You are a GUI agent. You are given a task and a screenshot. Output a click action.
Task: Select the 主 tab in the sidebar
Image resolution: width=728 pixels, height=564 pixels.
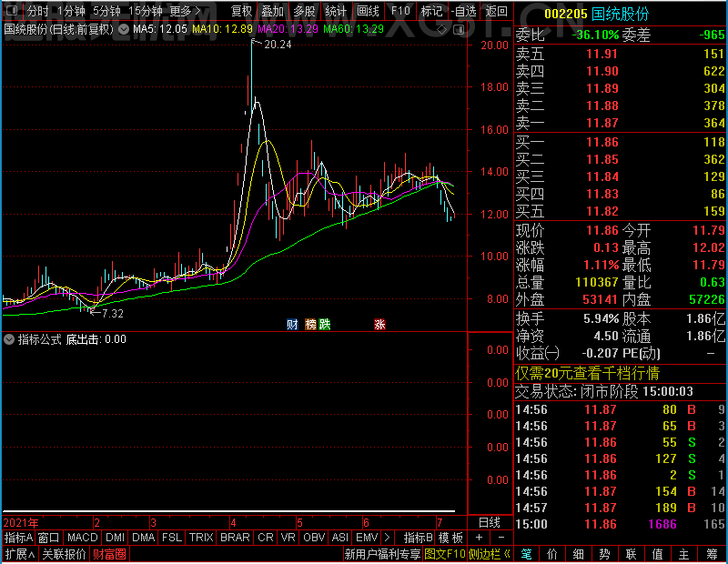point(684,554)
